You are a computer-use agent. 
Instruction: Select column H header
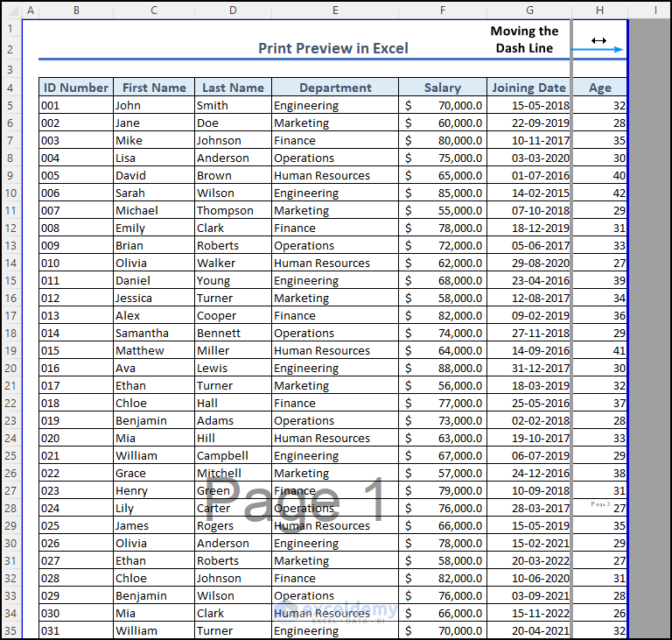pyautogui.click(x=599, y=10)
